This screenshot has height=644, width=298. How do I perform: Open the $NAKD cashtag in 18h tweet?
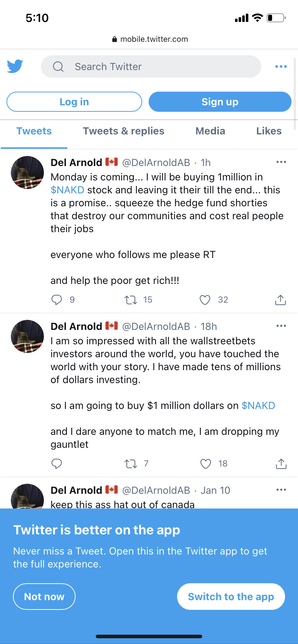pos(258,405)
